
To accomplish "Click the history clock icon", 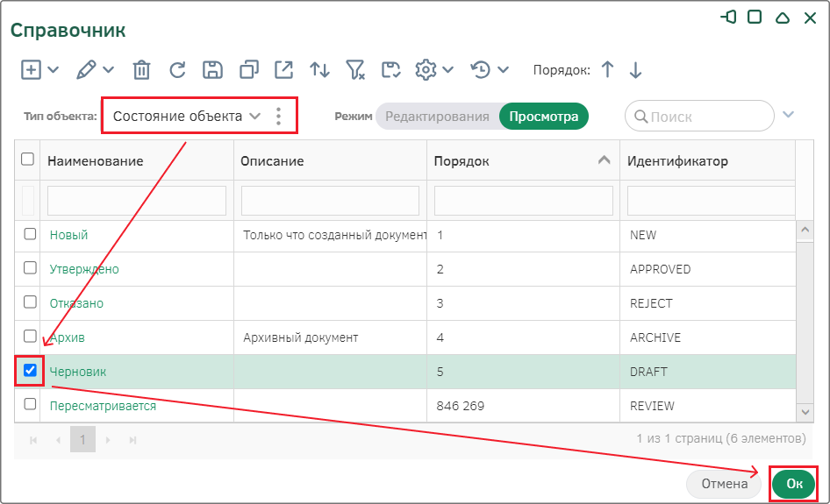I will [481, 70].
